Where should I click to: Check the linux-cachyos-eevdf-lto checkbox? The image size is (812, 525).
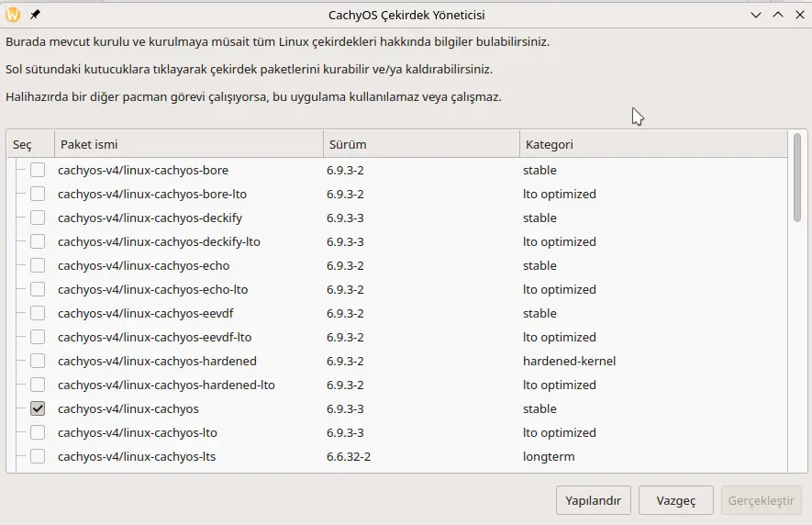(38, 337)
